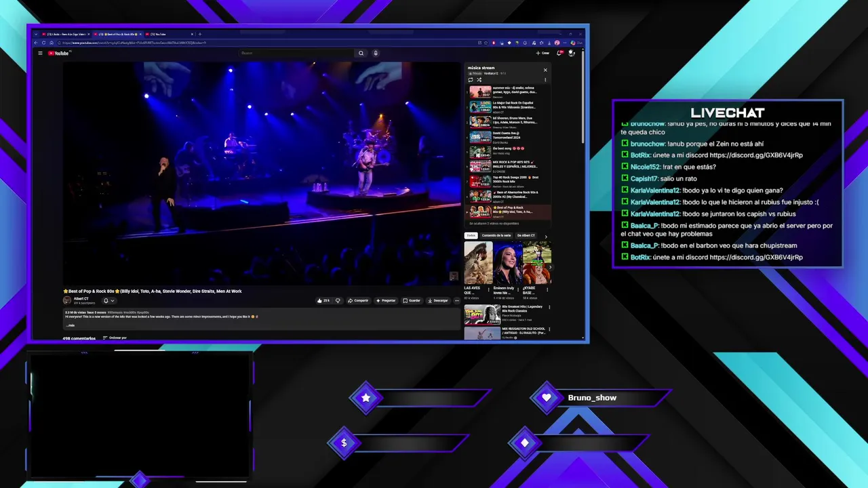This screenshot has height=488, width=868.
Task: Close the música stream playlist panel
Action: click(x=545, y=70)
